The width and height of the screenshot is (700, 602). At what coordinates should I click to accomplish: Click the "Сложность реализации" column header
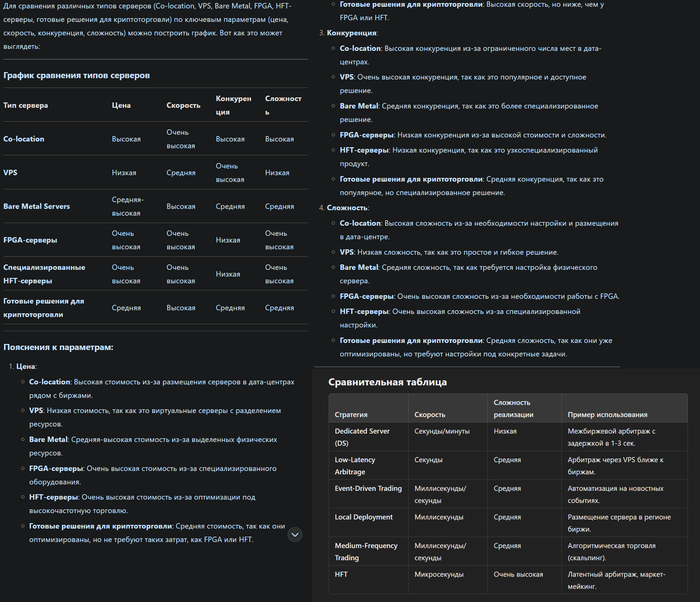point(514,408)
